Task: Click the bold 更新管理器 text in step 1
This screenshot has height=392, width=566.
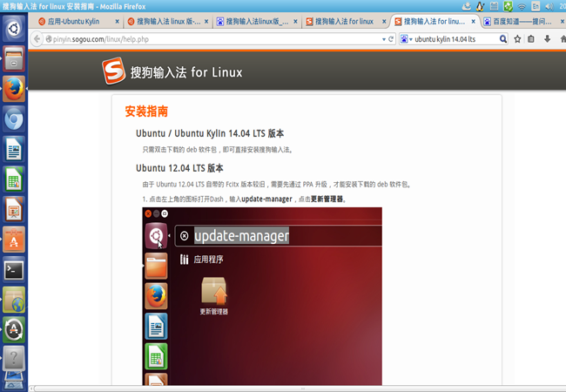Action: click(x=327, y=199)
